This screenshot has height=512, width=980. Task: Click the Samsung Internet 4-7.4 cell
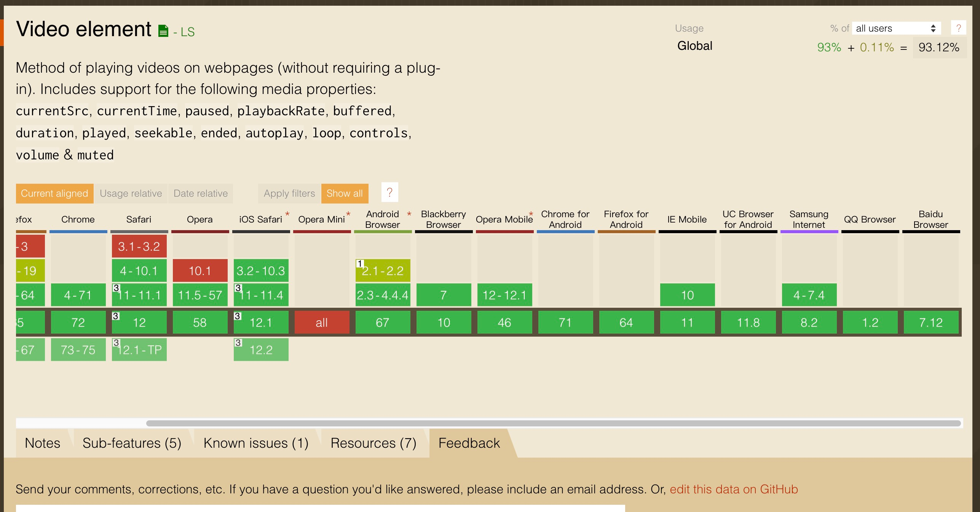pyautogui.click(x=809, y=295)
